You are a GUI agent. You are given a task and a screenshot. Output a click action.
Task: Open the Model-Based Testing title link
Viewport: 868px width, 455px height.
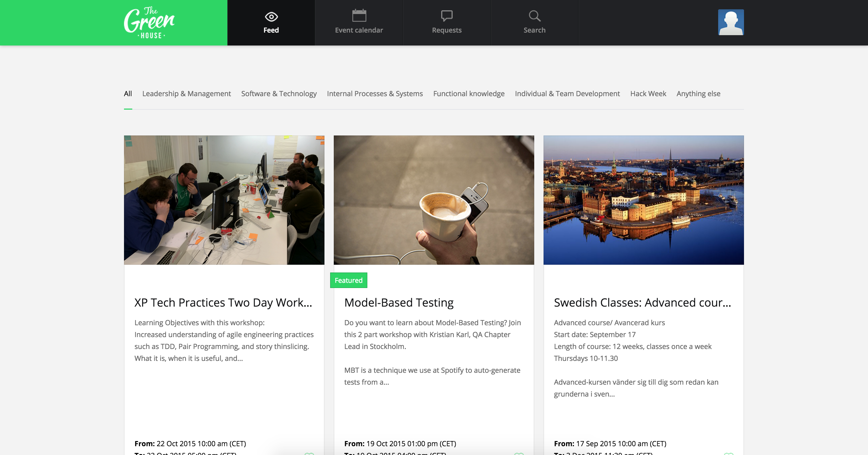click(399, 302)
